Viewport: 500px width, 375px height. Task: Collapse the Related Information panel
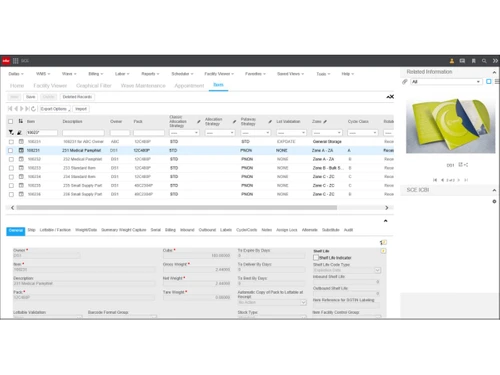[494, 72]
